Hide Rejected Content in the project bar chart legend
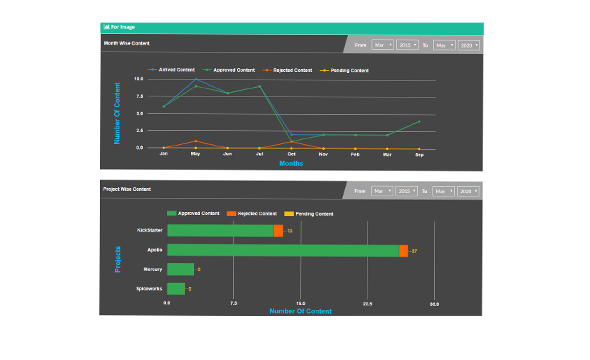 [x=231, y=214]
